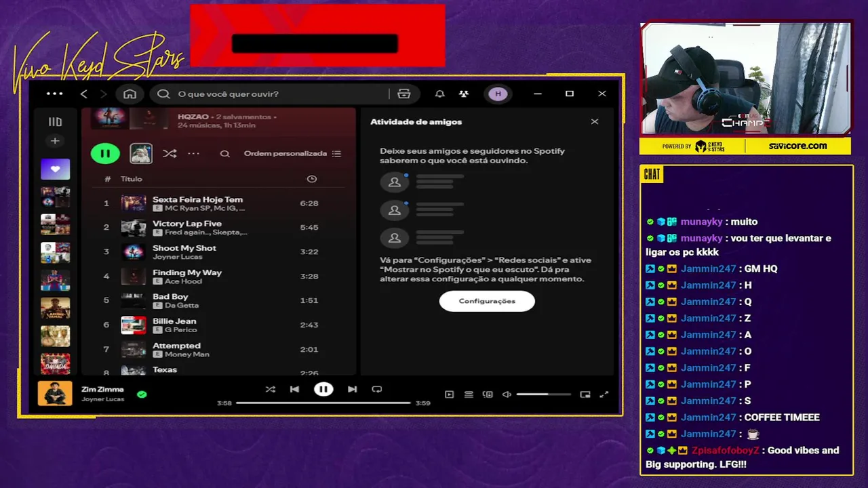This screenshot has width=868, height=488.
Task: Open the playlist preview cover next to pause
Action: click(141, 154)
